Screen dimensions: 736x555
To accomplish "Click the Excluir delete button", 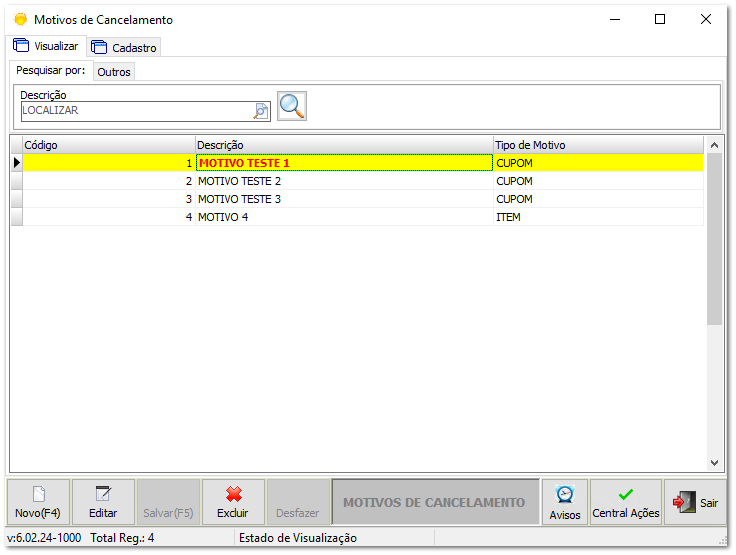I will 233,502.
